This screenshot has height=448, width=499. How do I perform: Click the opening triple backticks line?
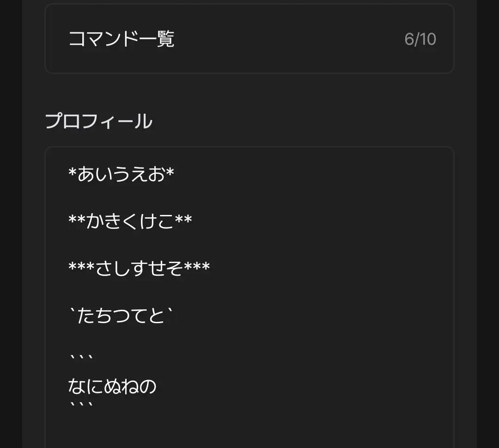(x=81, y=358)
